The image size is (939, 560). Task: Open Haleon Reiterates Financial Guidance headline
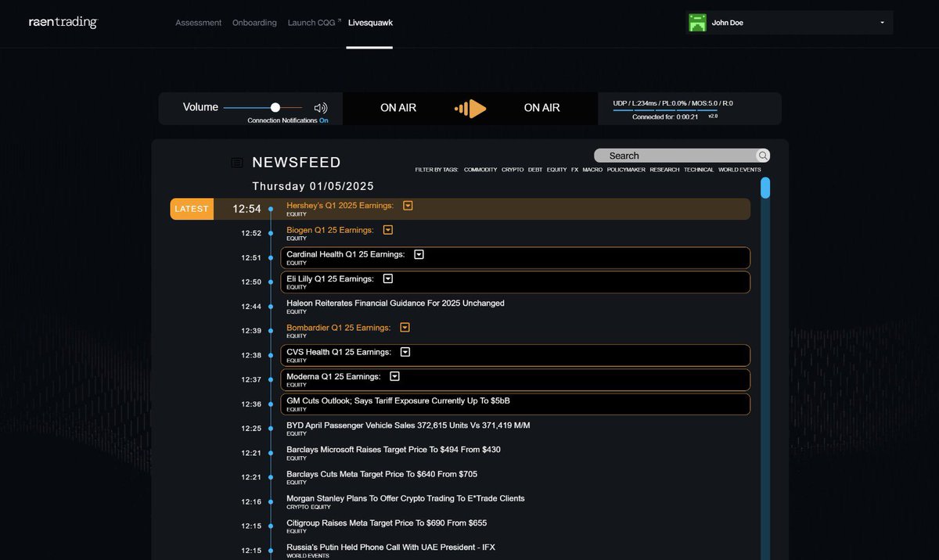(x=395, y=303)
